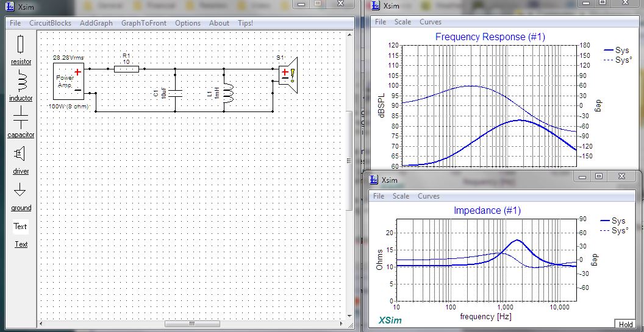
Task: Click the driver label in the palette
Action: [x=21, y=171]
